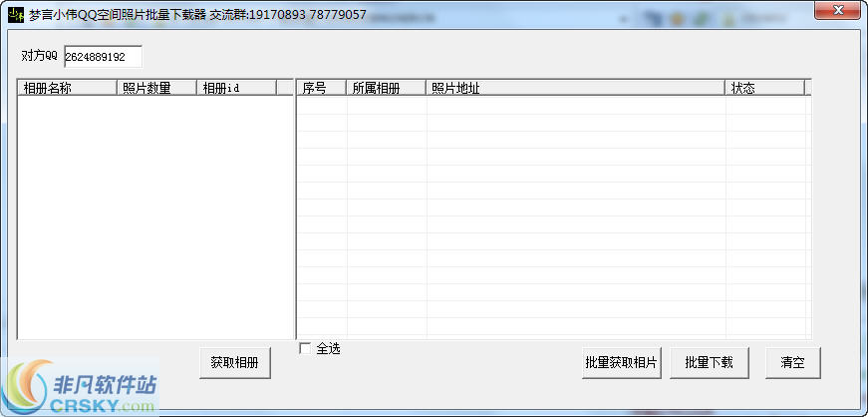868x417 pixels.
Task: Start the 批量下载 batch download
Action: click(710, 363)
